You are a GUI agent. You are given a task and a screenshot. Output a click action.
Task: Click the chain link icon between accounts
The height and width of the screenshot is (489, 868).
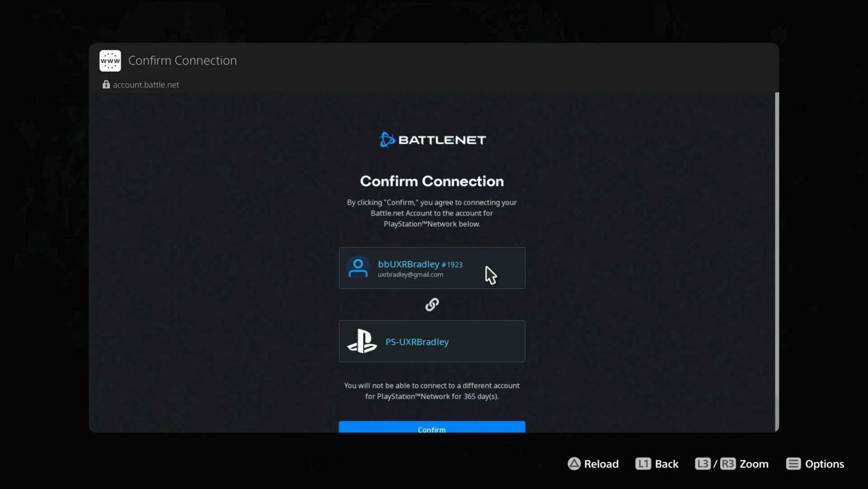coord(432,304)
